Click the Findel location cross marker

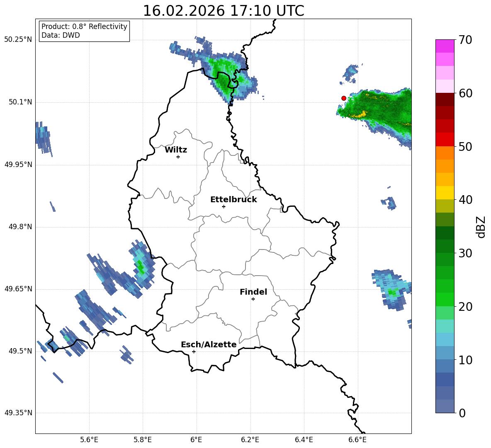(253, 299)
